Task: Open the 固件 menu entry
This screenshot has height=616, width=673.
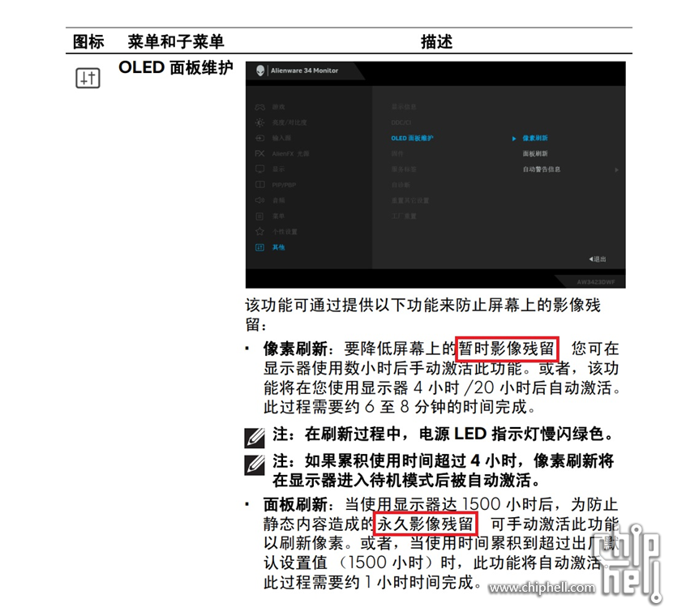Action: [397, 153]
